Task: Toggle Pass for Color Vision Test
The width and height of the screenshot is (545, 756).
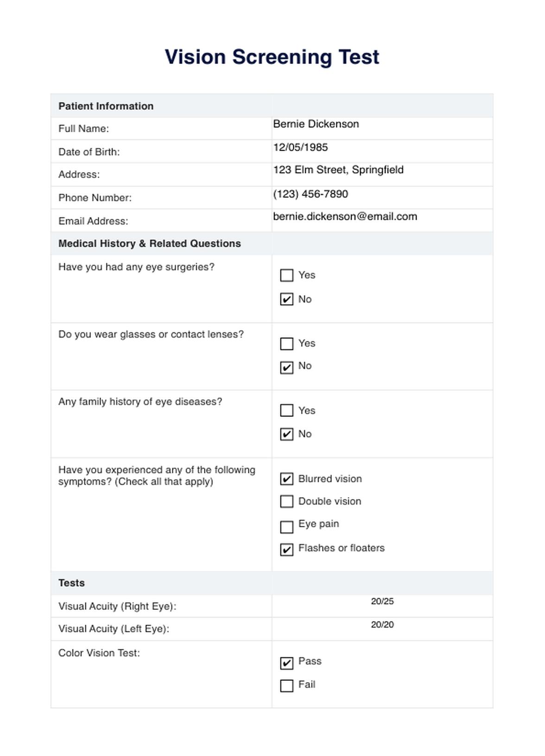Action: click(287, 663)
